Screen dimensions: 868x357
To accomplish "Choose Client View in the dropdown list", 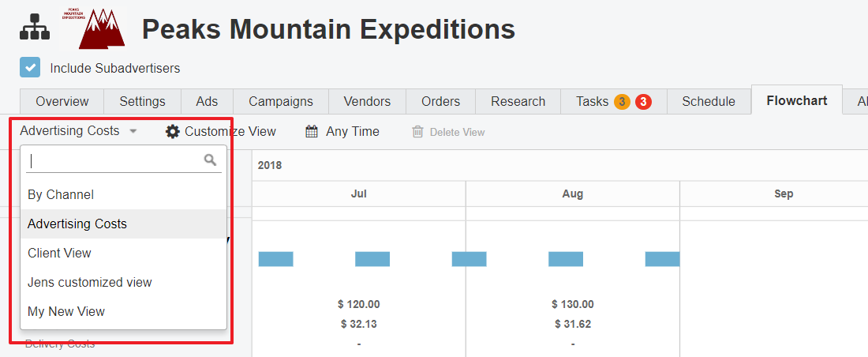I will (x=59, y=254).
